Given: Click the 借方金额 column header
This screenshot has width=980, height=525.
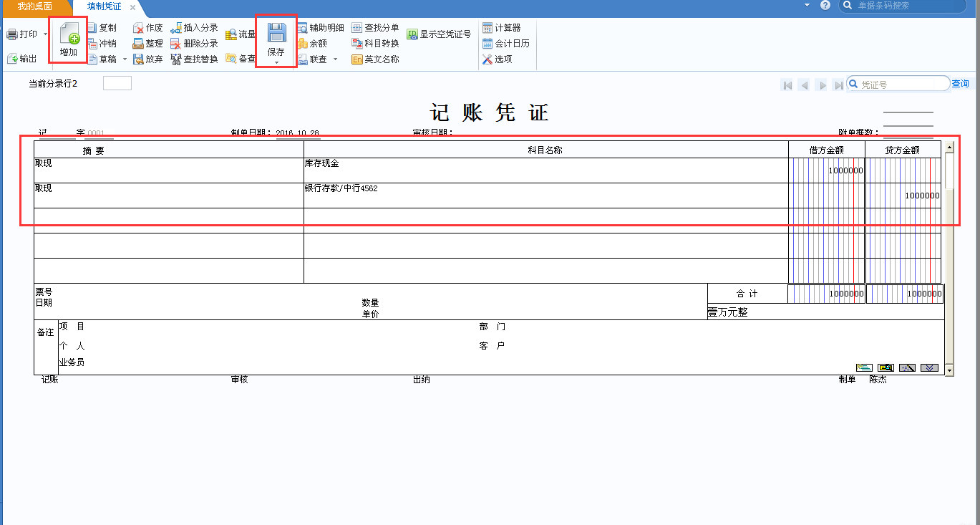Looking at the screenshot, I should [827, 150].
